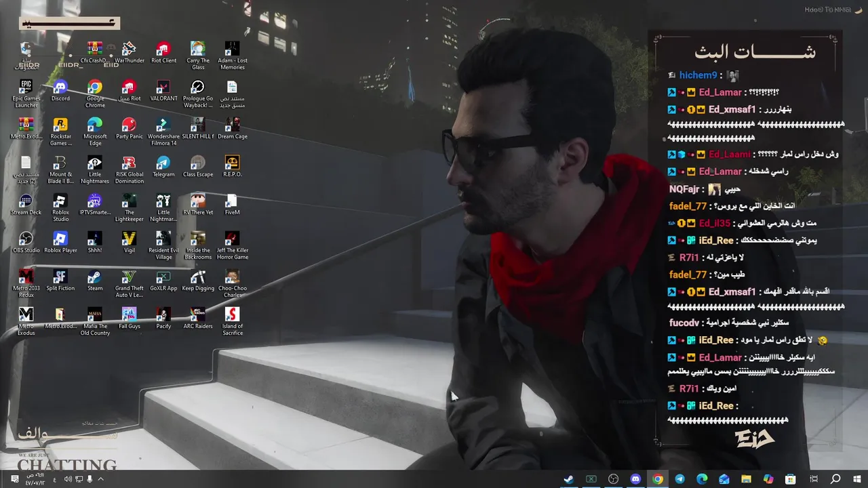Viewport: 868px width, 488px height.
Task: Select the Mount & Blade II icon
Action: tap(60, 169)
